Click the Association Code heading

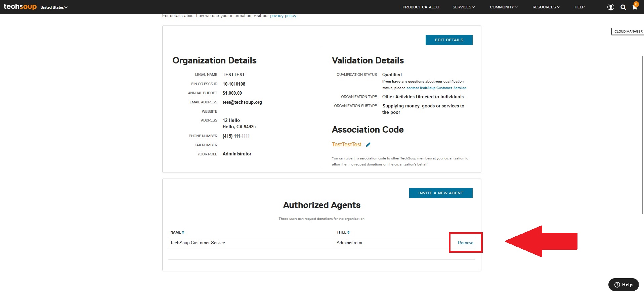pos(368,130)
